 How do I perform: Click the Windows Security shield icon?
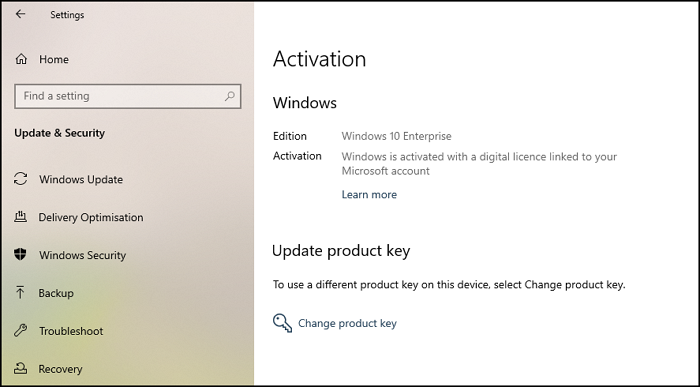coord(21,255)
